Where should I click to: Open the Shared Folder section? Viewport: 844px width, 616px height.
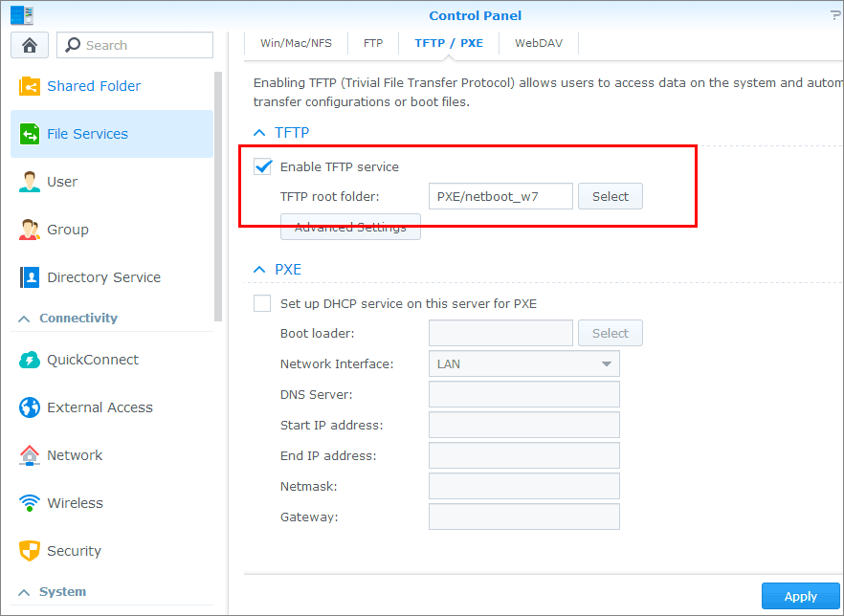click(28, 86)
